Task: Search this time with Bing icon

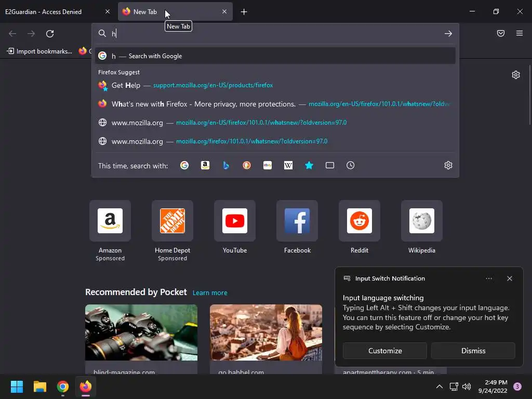Action: pos(226,165)
